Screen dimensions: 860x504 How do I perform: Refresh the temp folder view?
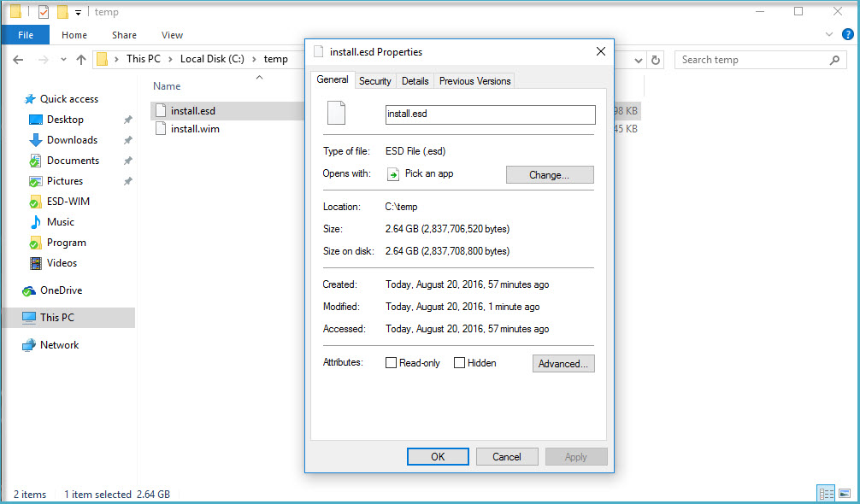656,60
